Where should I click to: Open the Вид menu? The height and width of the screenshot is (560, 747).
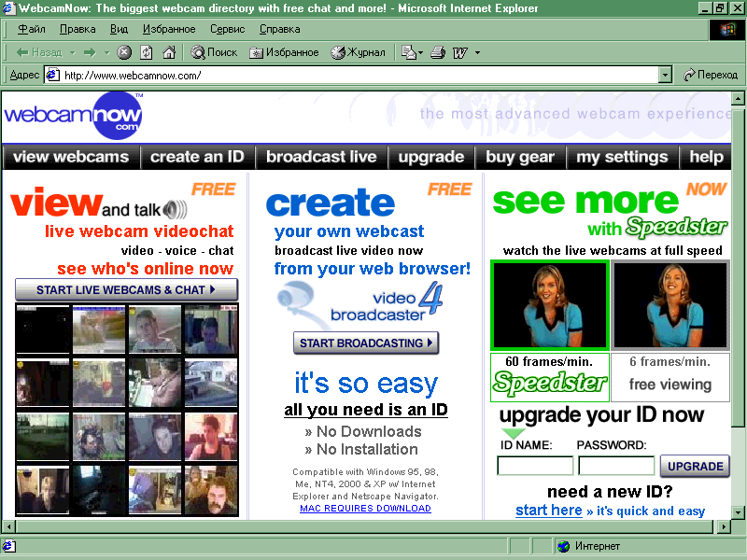point(119,29)
